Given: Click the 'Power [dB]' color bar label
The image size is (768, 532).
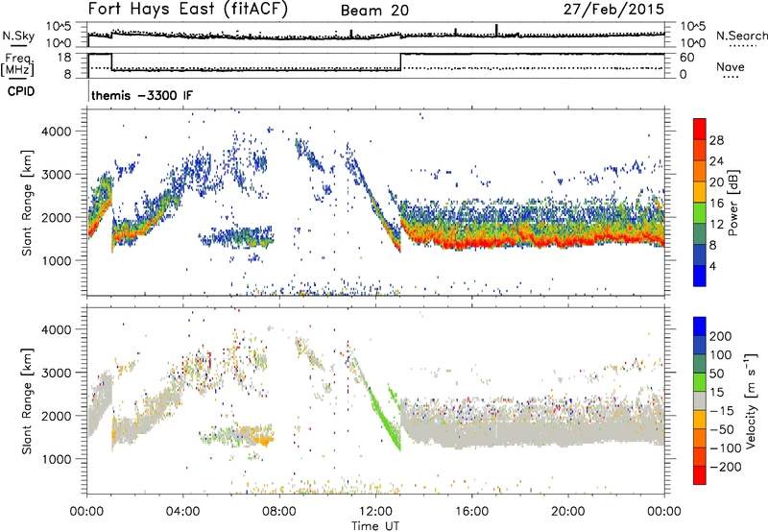Looking at the screenshot, I should (x=733, y=203).
